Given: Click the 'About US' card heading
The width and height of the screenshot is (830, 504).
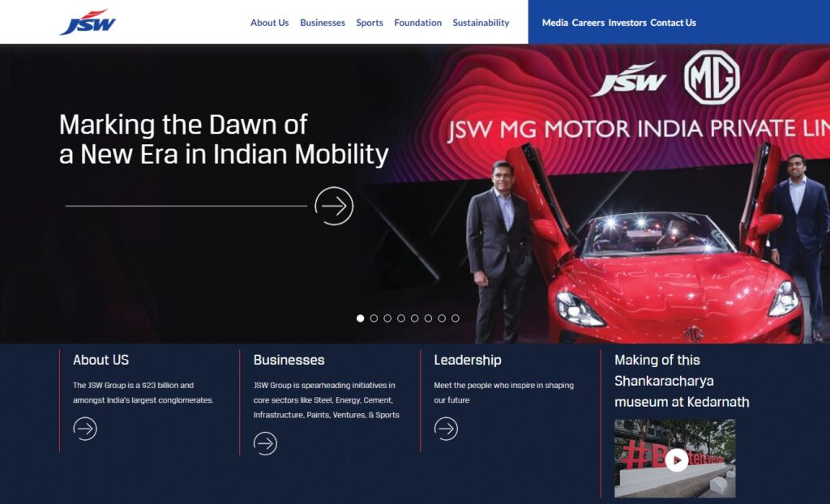Looking at the screenshot, I should point(101,360).
